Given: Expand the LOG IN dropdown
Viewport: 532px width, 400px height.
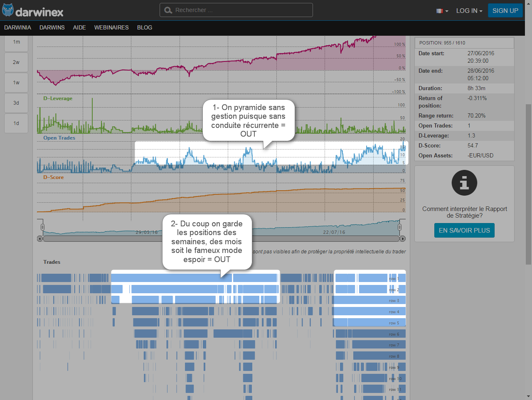Looking at the screenshot, I should point(469,11).
